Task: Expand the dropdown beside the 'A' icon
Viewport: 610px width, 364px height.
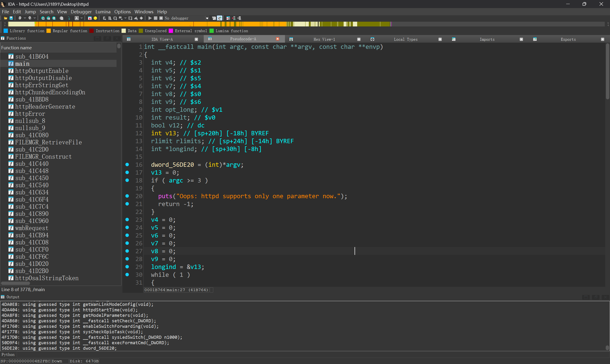Action: coord(81,18)
